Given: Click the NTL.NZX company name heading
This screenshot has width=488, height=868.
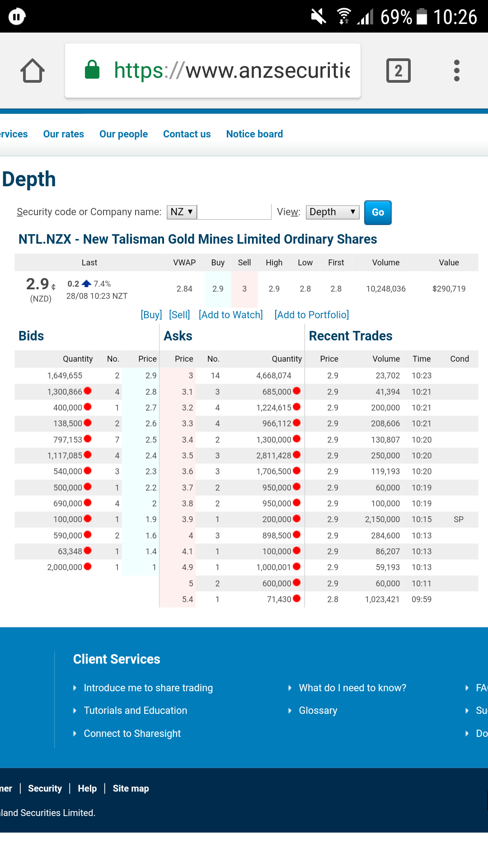Looking at the screenshot, I should click(197, 239).
